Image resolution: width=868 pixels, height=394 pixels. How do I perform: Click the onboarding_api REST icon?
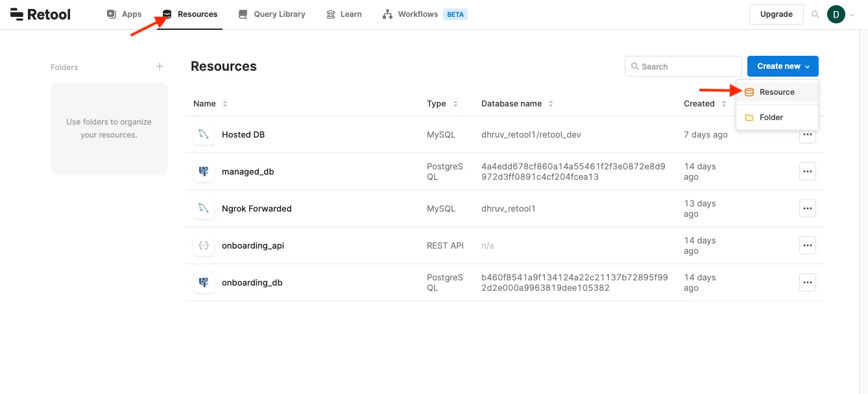tap(204, 245)
